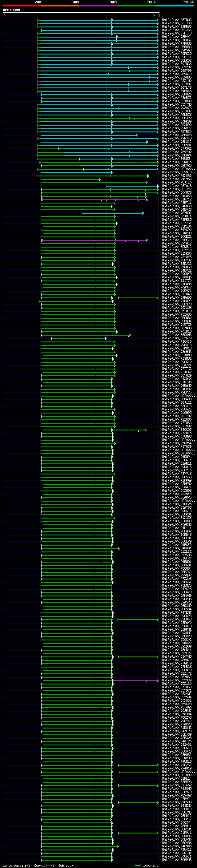Click the cyan ~100% identity legend bar
The height and width of the screenshot is (868, 197).
(175, 6)
